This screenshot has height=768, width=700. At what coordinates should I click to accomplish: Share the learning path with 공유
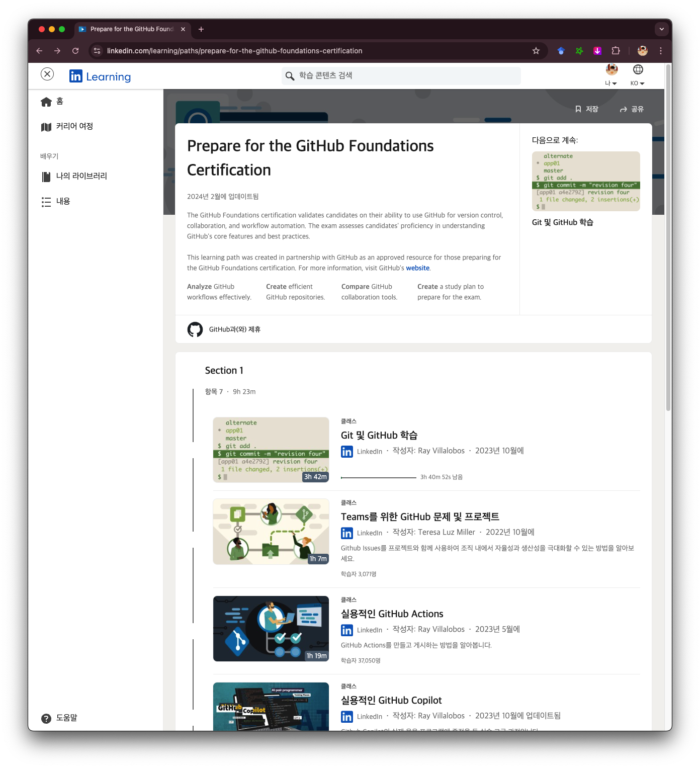(632, 109)
